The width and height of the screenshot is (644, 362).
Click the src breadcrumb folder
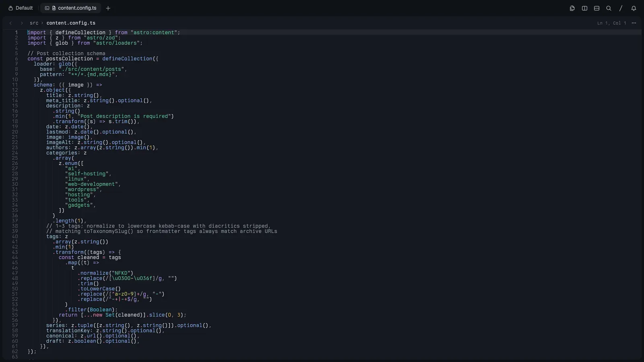[34, 23]
